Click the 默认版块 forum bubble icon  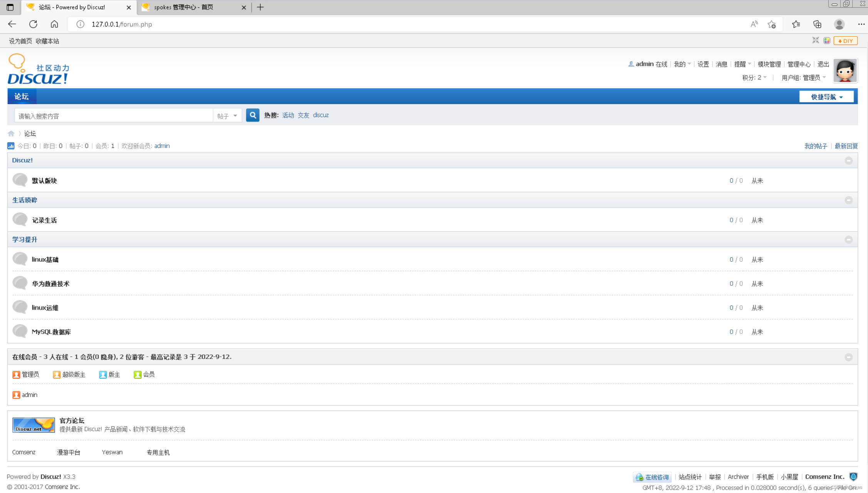pos(20,180)
